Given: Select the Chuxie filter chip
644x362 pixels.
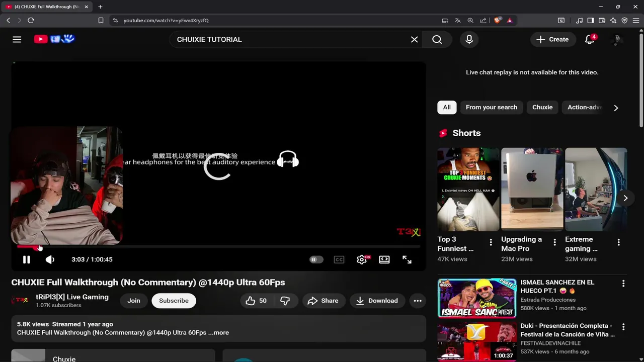Looking at the screenshot, I should point(542,107).
